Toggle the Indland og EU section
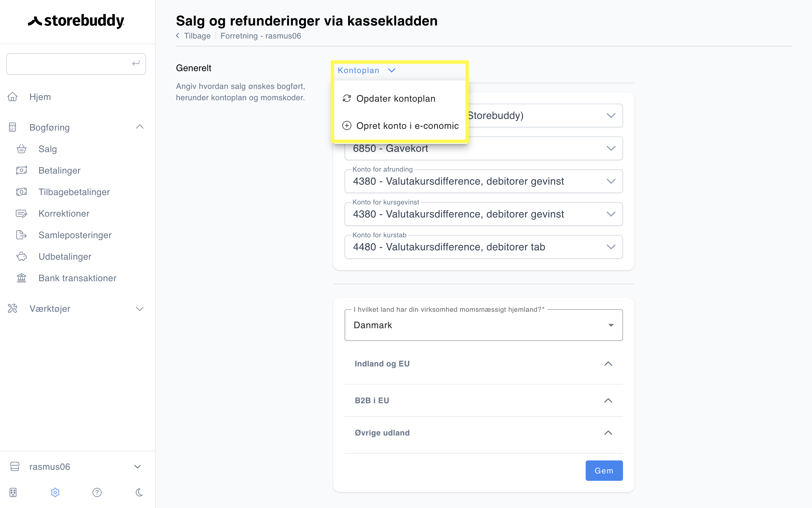The height and width of the screenshot is (508, 812). tap(483, 364)
